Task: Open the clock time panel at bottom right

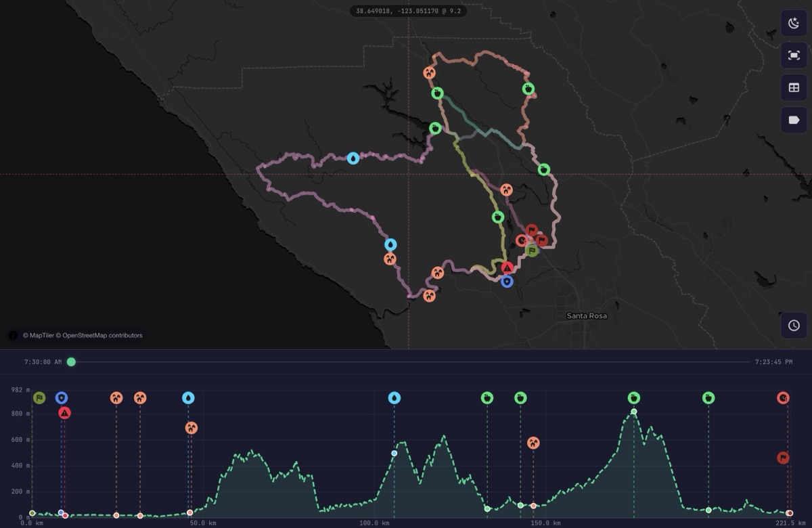Action: pos(793,326)
